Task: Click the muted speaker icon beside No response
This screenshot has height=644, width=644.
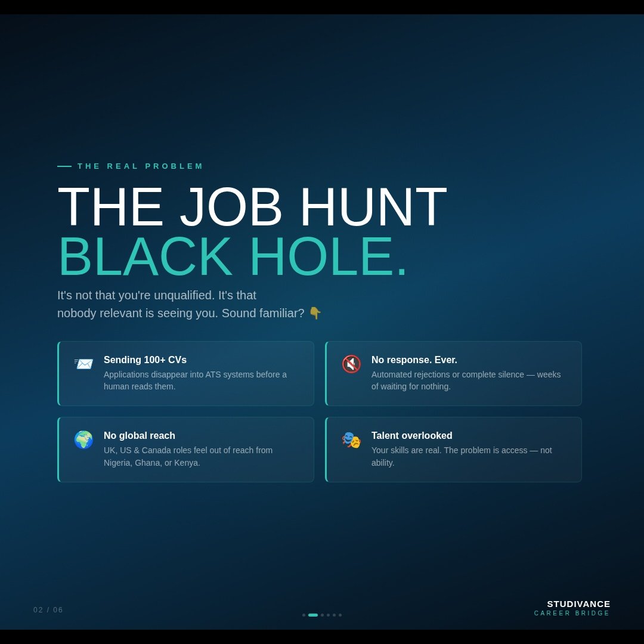Action: click(x=351, y=364)
